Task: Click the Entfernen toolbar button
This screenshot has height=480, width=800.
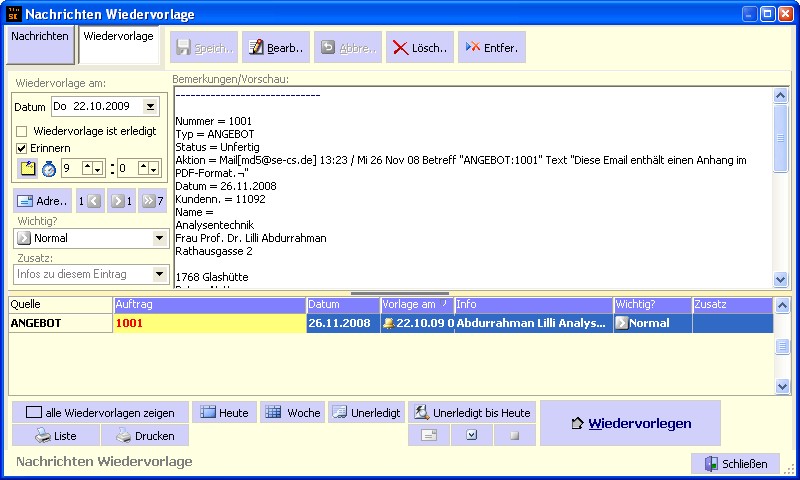Action: point(491,47)
